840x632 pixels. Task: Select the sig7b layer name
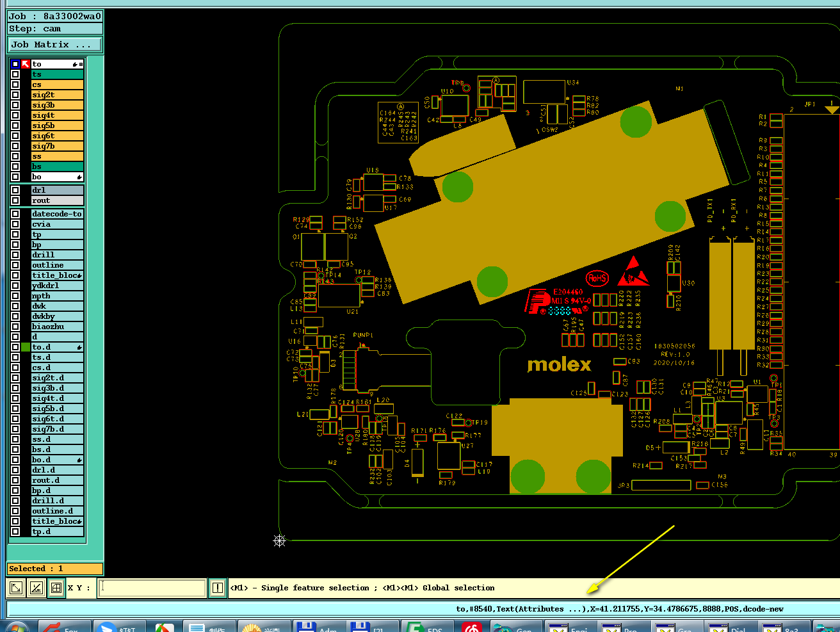click(x=58, y=146)
